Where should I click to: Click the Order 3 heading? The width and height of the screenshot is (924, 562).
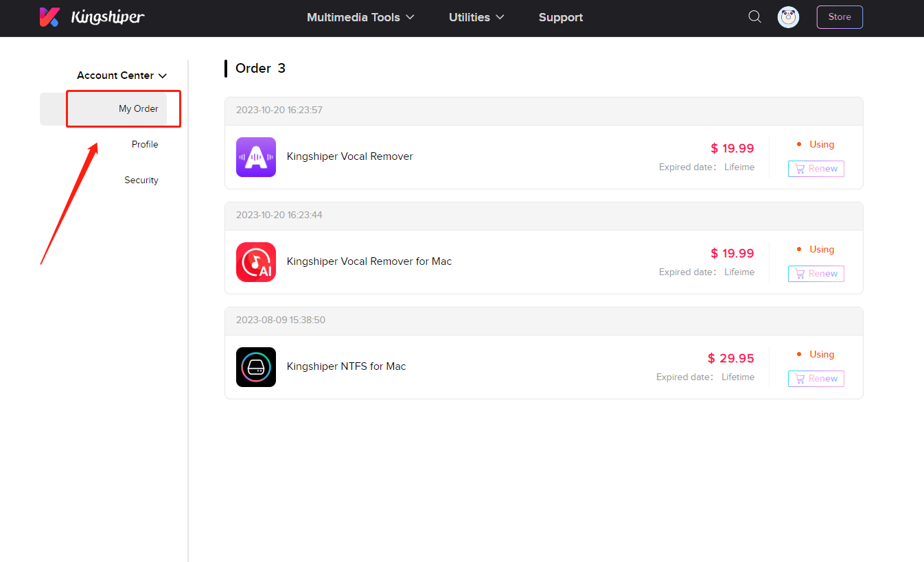260,68
